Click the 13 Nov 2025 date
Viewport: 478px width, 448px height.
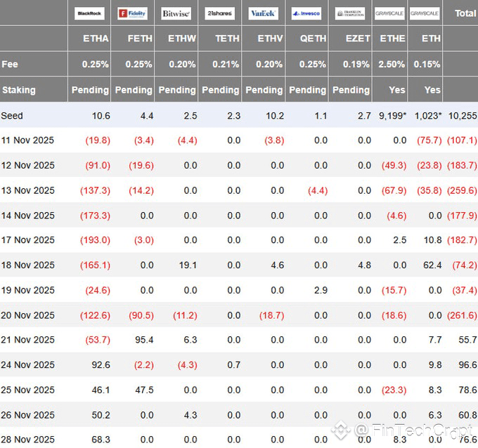[27, 191]
